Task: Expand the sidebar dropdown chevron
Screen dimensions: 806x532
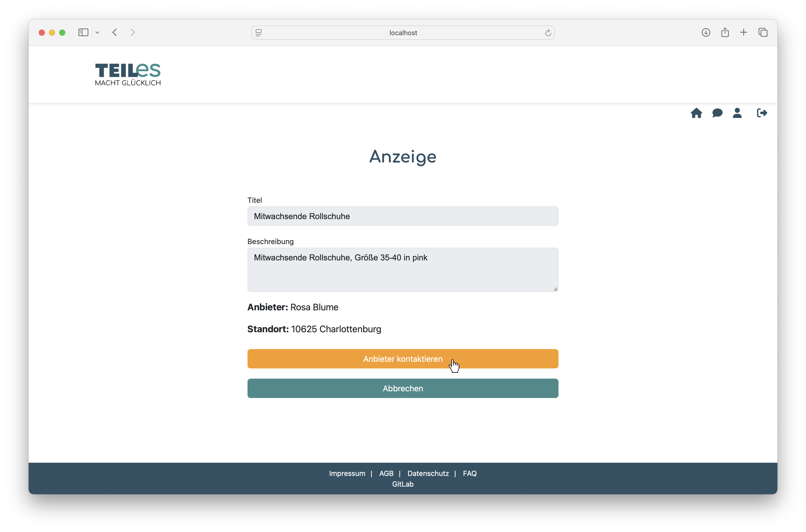Action: (97, 33)
